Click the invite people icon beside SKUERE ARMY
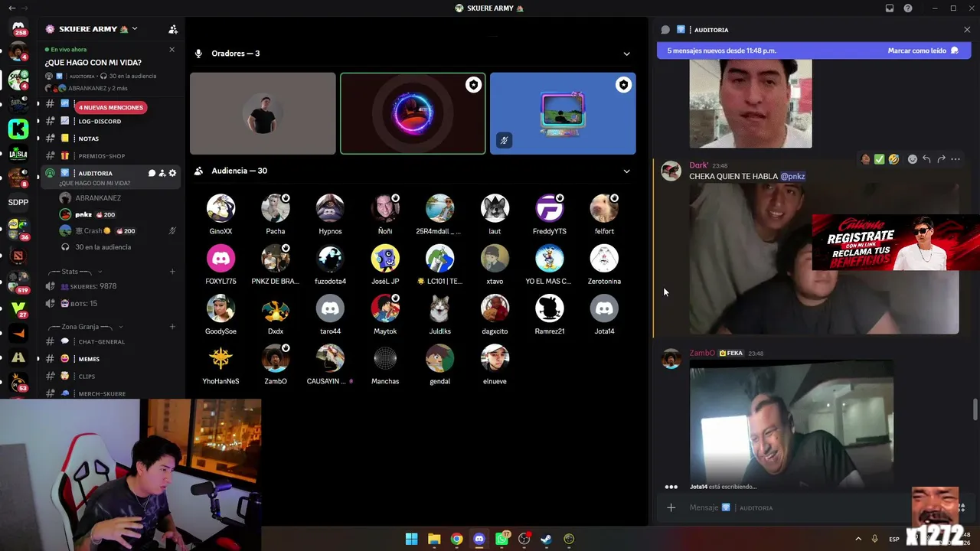This screenshot has height=551, width=980. pos(173,29)
